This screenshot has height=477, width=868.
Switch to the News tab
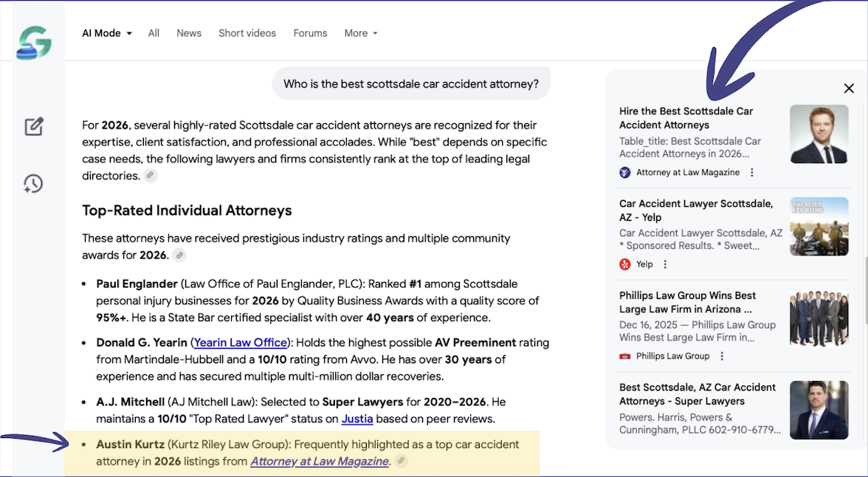[x=189, y=33]
